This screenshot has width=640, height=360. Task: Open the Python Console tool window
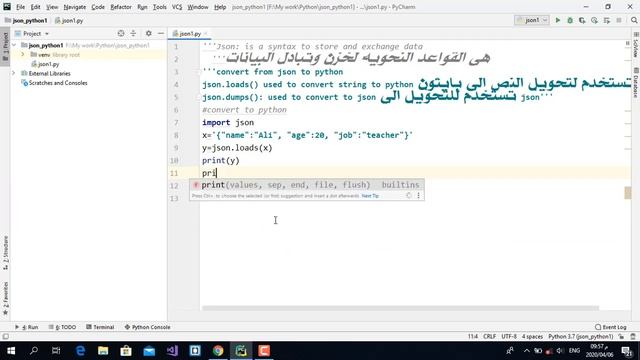pos(147,327)
